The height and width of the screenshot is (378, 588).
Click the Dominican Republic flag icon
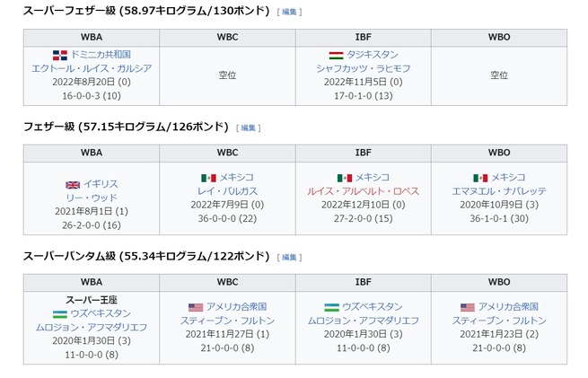(x=60, y=55)
